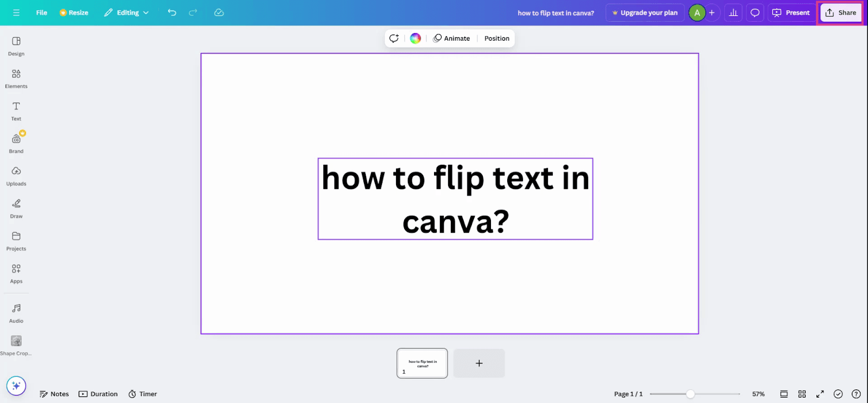The image size is (868, 403).
Task: Start presentation with Present button
Action: point(792,12)
